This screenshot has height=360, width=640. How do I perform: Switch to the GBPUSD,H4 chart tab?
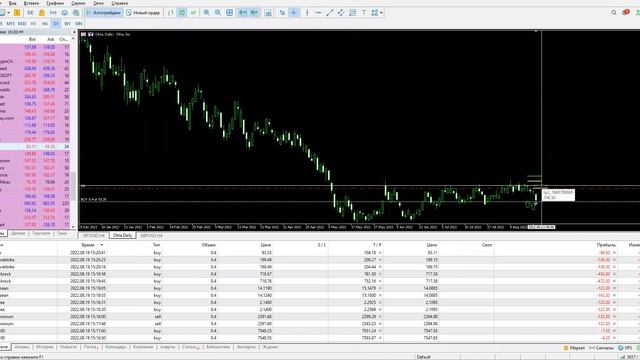tap(151, 236)
